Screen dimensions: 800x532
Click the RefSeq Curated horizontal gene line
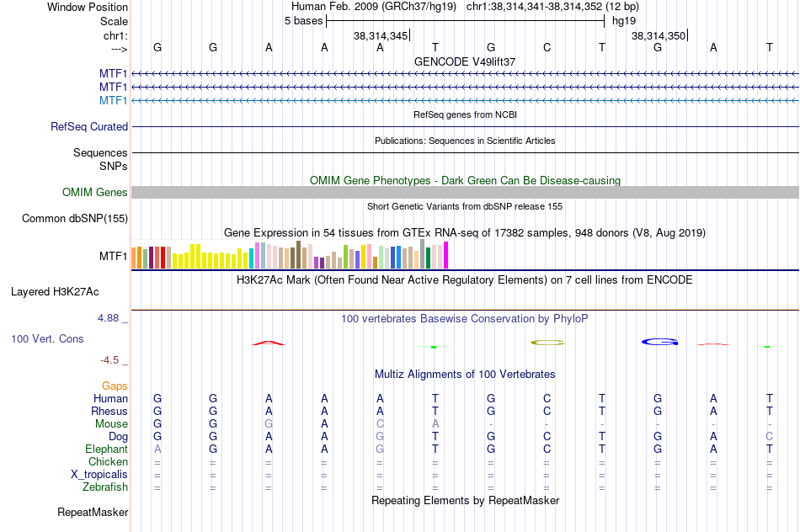click(465, 126)
